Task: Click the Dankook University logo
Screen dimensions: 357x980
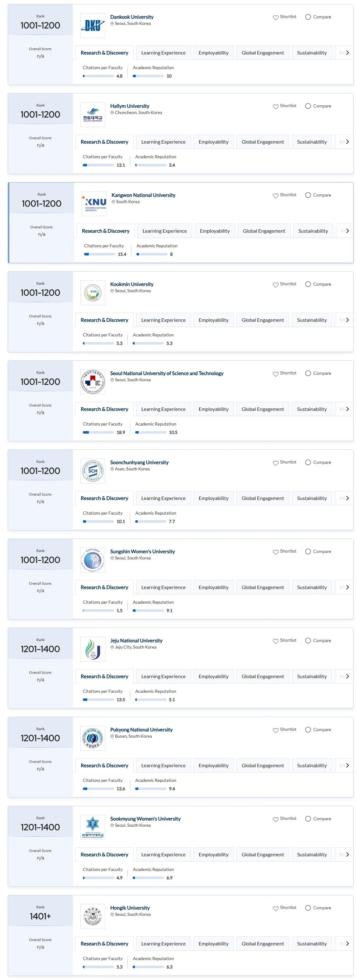Action: [x=93, y=26]
